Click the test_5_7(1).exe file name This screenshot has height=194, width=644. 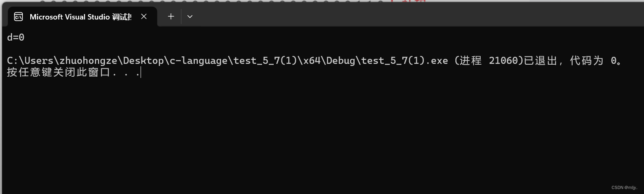point(404,61)
